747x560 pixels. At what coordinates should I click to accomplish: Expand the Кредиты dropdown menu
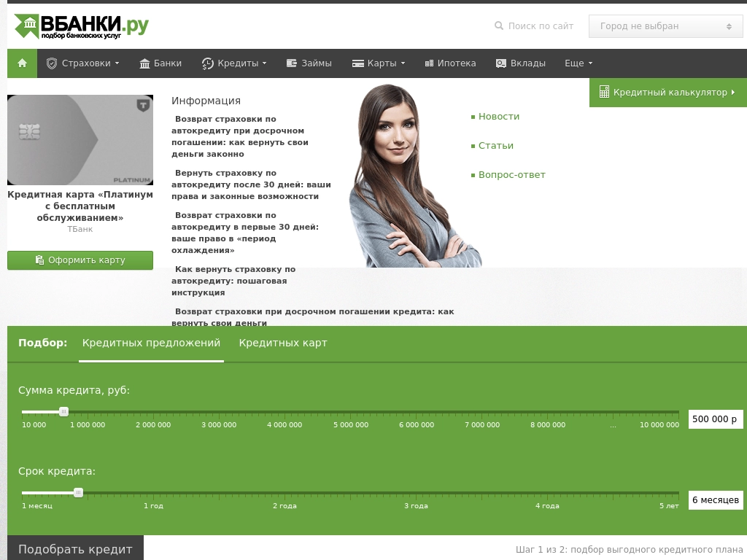point(234,63)
